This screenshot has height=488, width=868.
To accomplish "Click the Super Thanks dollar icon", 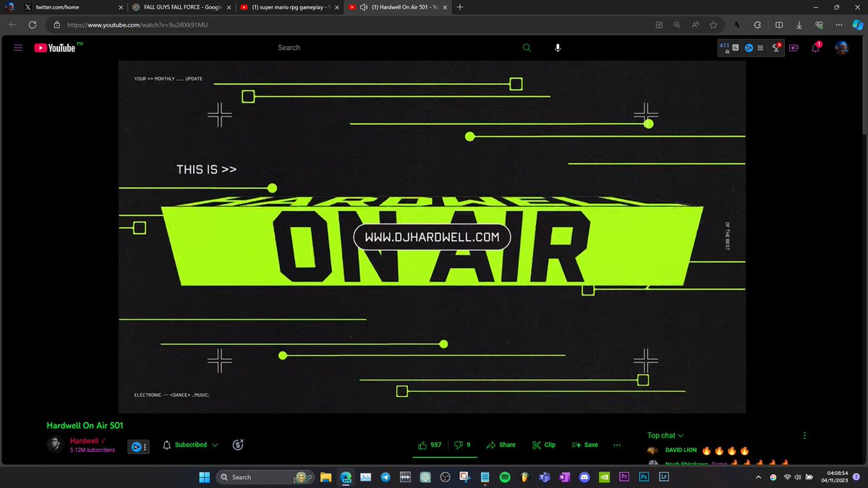I will 239,445.
